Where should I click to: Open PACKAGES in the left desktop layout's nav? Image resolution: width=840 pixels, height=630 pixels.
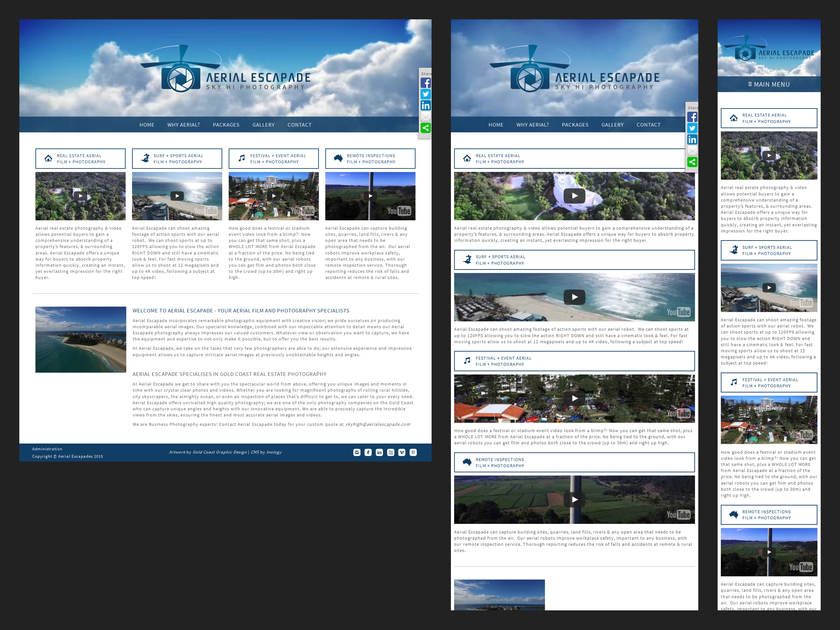click(226, 125)
